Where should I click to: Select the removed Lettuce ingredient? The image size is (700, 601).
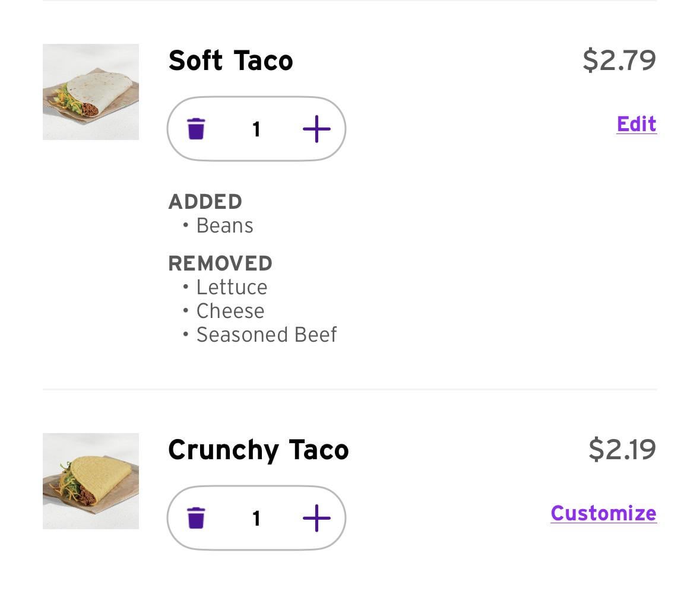[x=232, y=288]
